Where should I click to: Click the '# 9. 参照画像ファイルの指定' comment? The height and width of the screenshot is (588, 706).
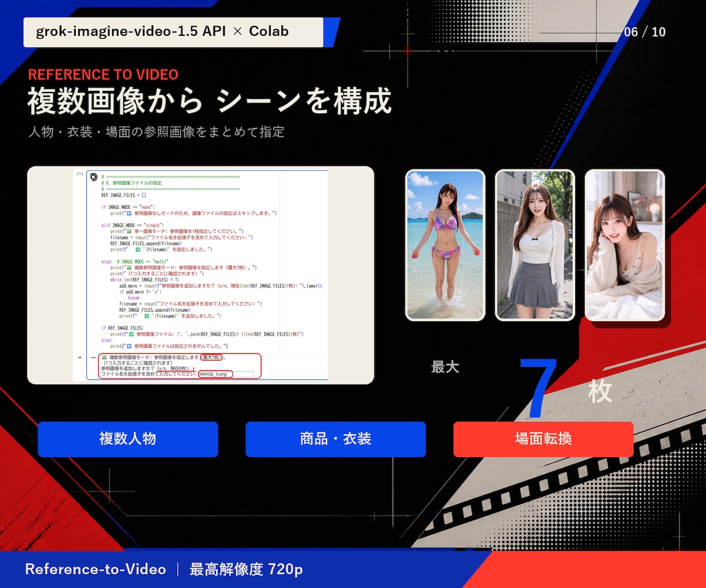click(x=131, y=183)
